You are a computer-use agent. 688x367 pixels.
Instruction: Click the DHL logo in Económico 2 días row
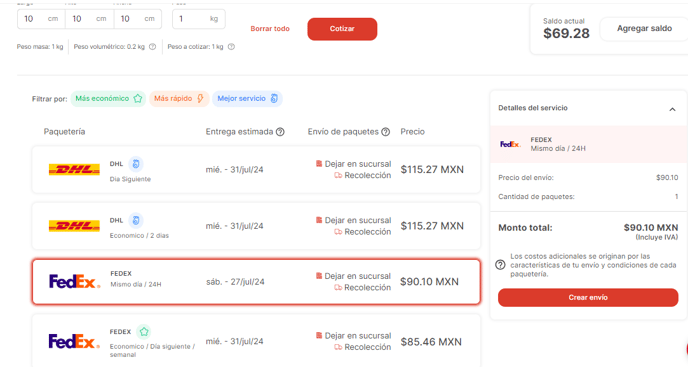[74, 226]
